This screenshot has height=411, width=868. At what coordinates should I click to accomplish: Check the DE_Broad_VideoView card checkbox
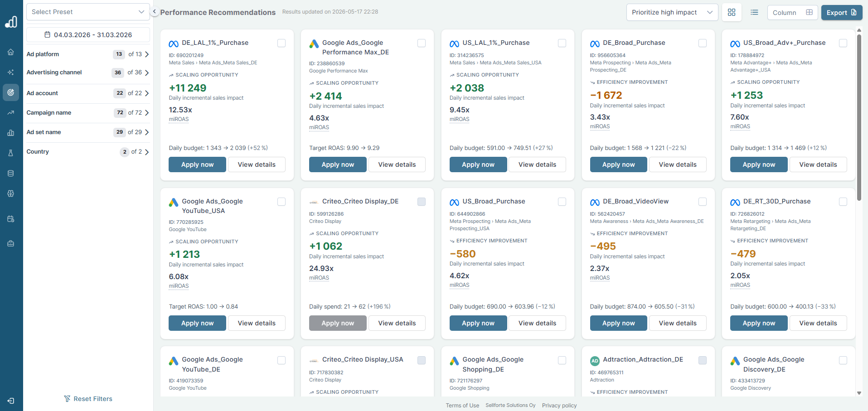[703, 202]
